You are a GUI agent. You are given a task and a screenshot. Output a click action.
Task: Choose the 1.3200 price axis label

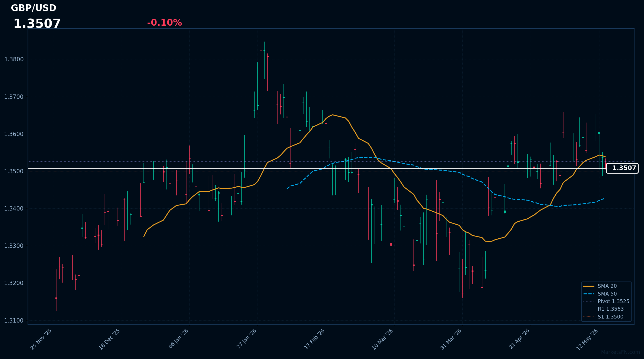[x=14, y=283]
